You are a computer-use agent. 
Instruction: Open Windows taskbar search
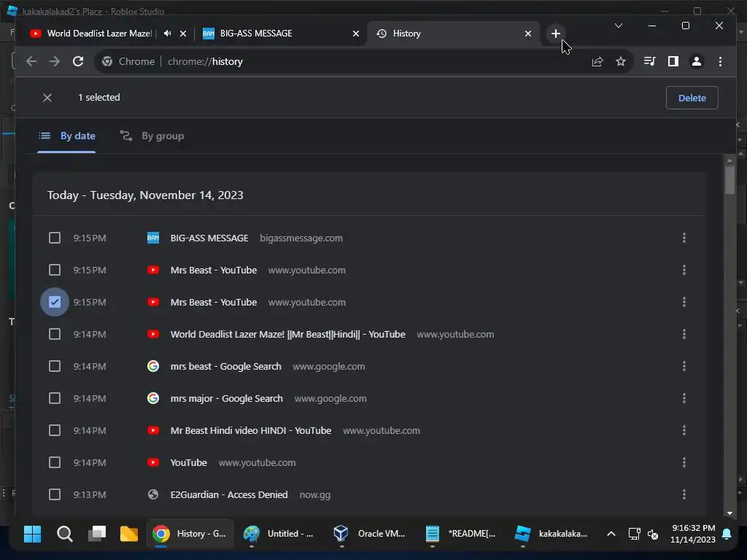pos(65,534)
